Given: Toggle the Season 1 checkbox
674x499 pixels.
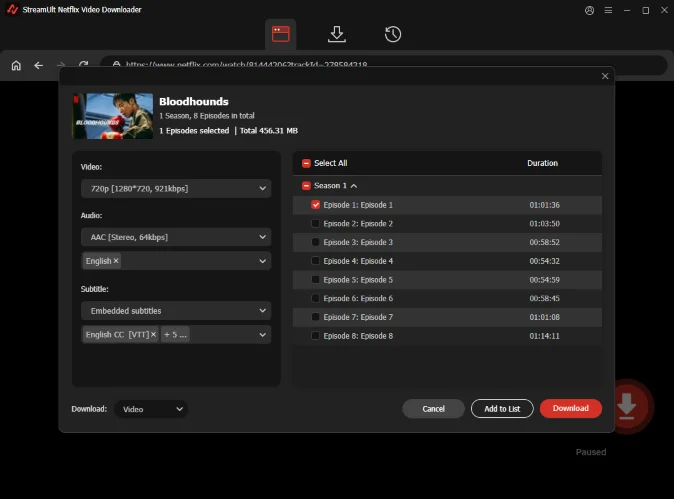Looking at the screenshot, I should [x=306, y=186].
